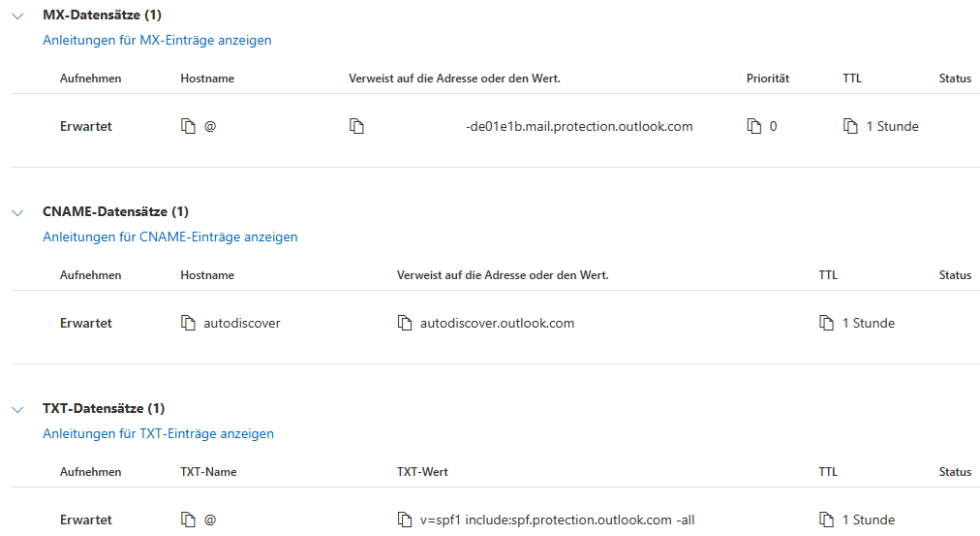Select the v=spf1 include text value
The image size is (980, 536).
click(x=557, y=520)
